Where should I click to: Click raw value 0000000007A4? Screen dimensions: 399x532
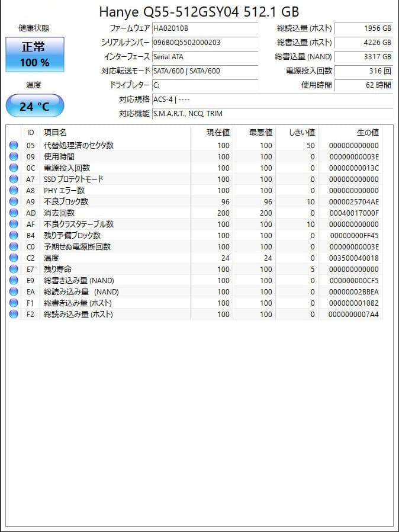[x=353, y=314]
